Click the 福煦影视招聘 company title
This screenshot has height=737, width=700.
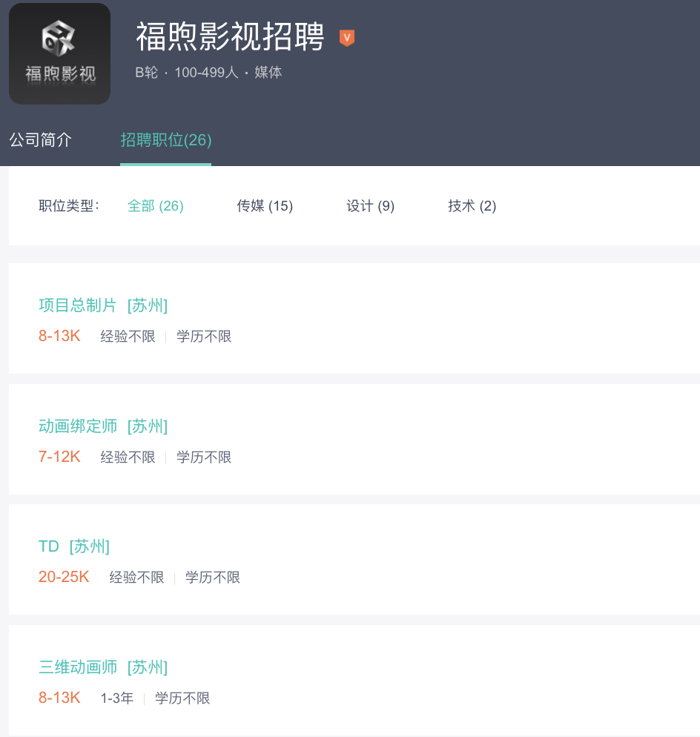point(230,37)
